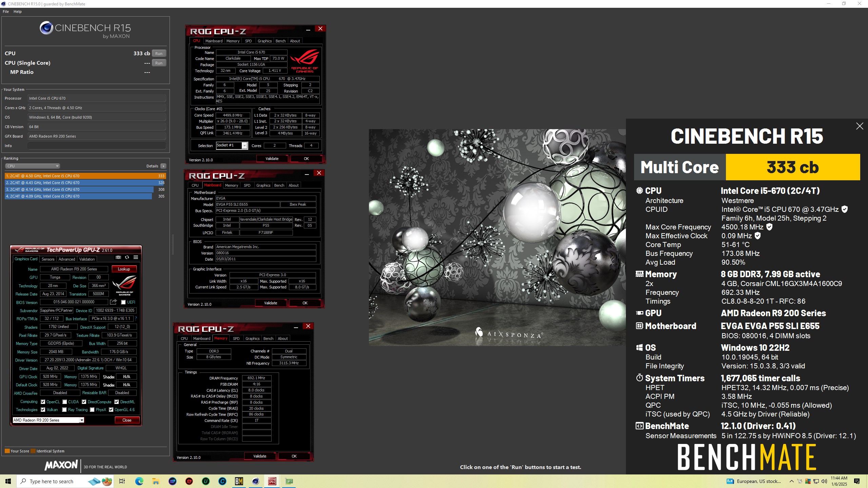Open the GPU-Z hamburger menu
Viewport: 868px width, 488px height.
click(x=136, y=258)
